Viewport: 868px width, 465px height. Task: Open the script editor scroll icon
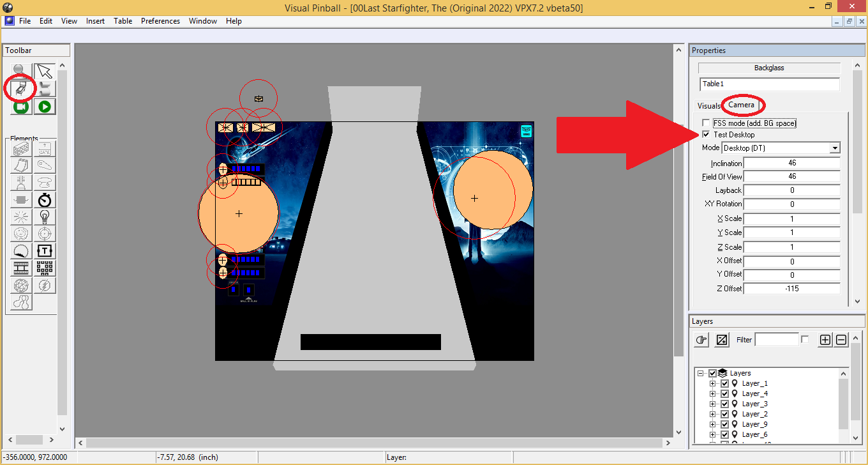(x=44, y=89)
